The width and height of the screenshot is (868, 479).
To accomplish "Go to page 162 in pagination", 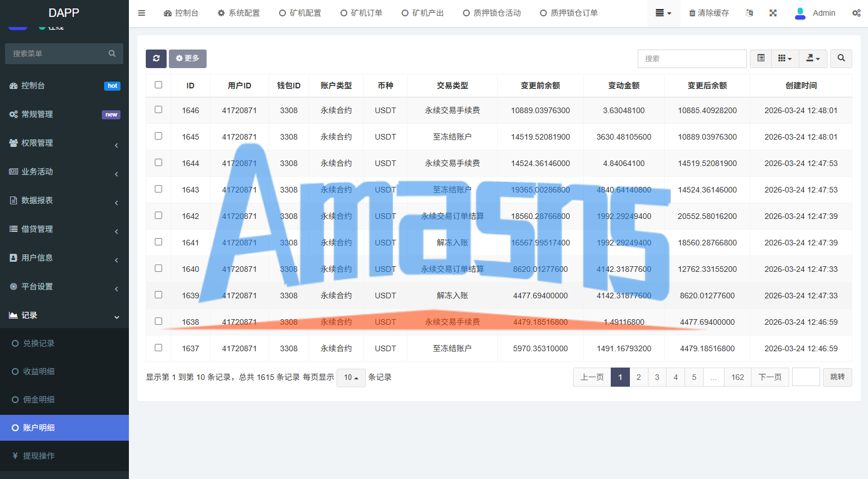I will (737, 377).
